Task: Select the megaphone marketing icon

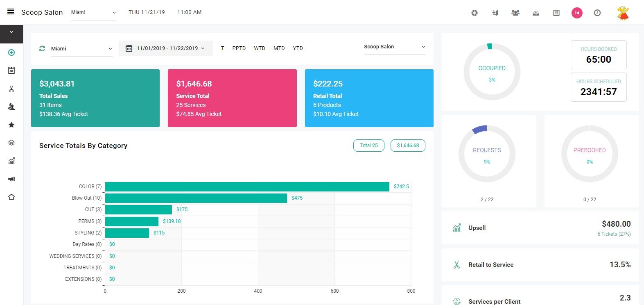Action: click(11, 179)
